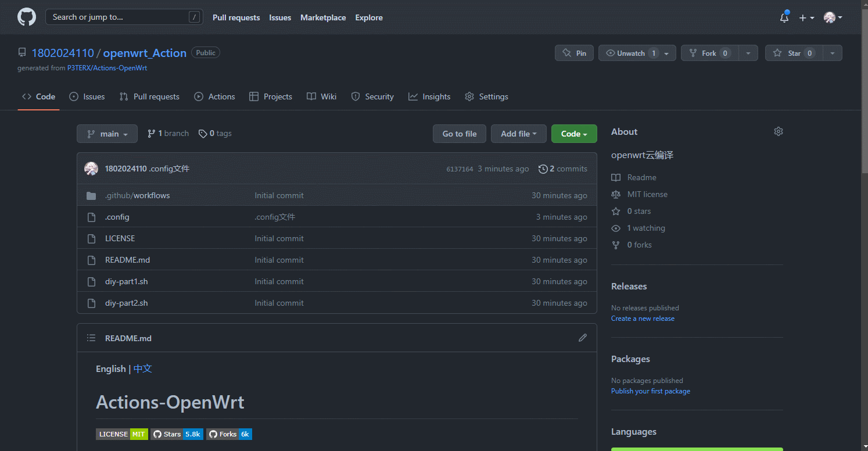868x451 pixels.
Task: Expand the Fork dropdown arrow
Action: [748, 53]
